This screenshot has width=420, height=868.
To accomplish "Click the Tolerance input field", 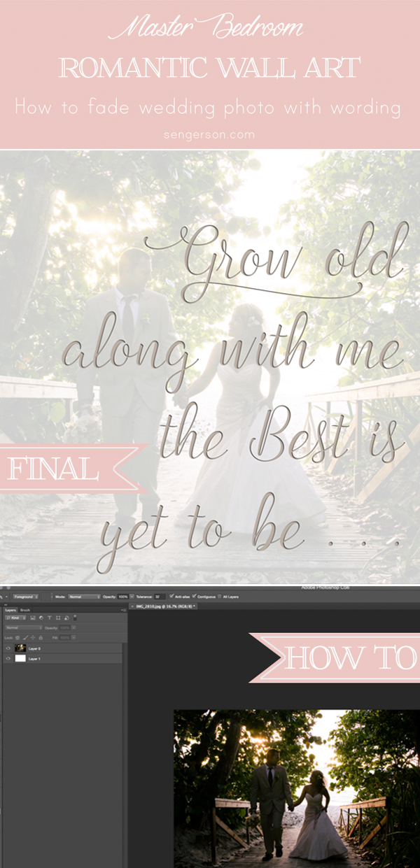I will pyautogui.click(x=160, y=597).
